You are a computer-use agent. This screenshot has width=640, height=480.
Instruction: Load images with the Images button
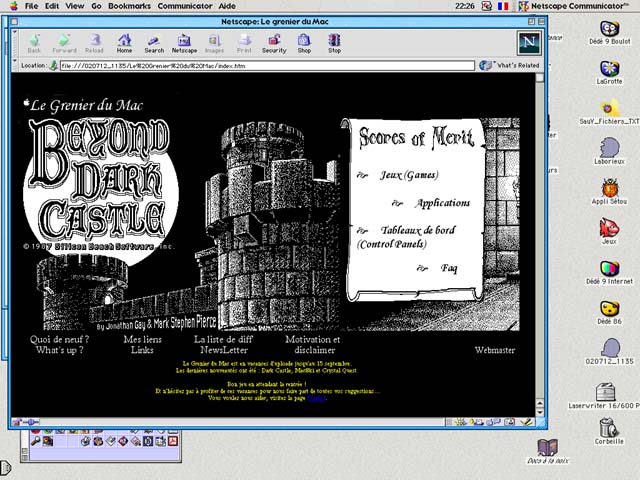click(x=214, y=43)
